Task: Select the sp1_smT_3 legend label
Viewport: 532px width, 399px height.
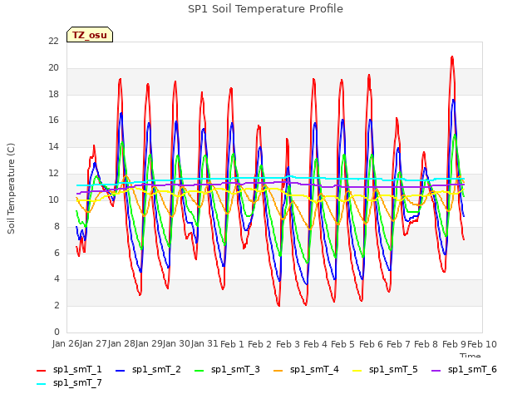Action: point(235,370)
